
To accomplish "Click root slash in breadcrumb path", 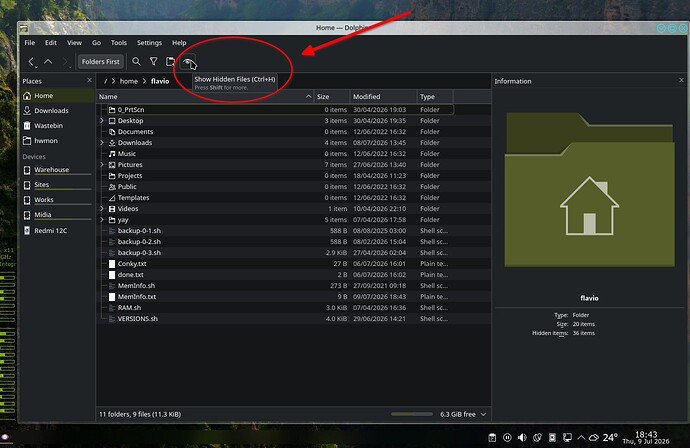I will (106, 81).
